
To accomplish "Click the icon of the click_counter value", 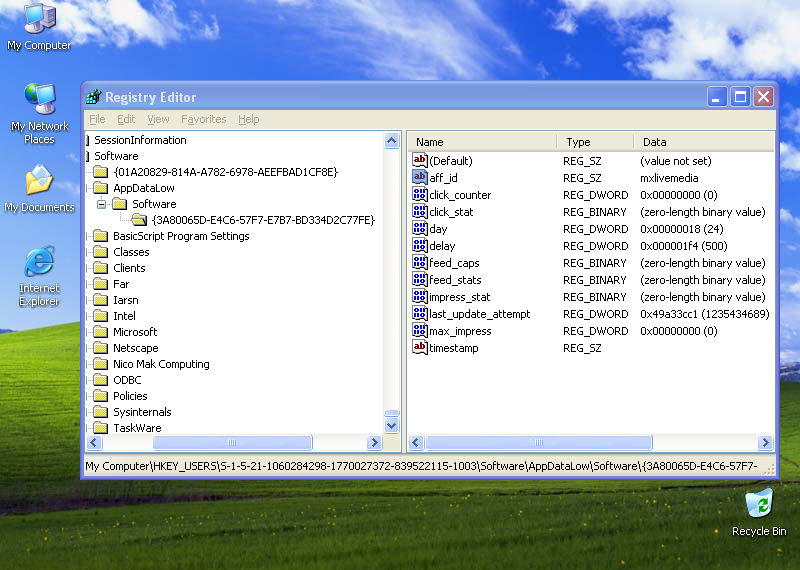I will [419, 194].
